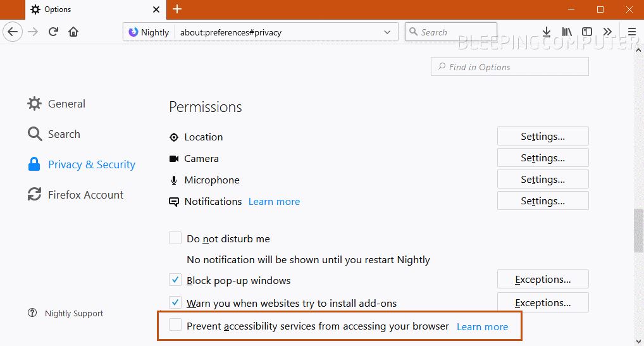Image resolution: width=644 pixels, height=346 pixels.
Task: Click the Find in Options field
Action: (509, 66)
